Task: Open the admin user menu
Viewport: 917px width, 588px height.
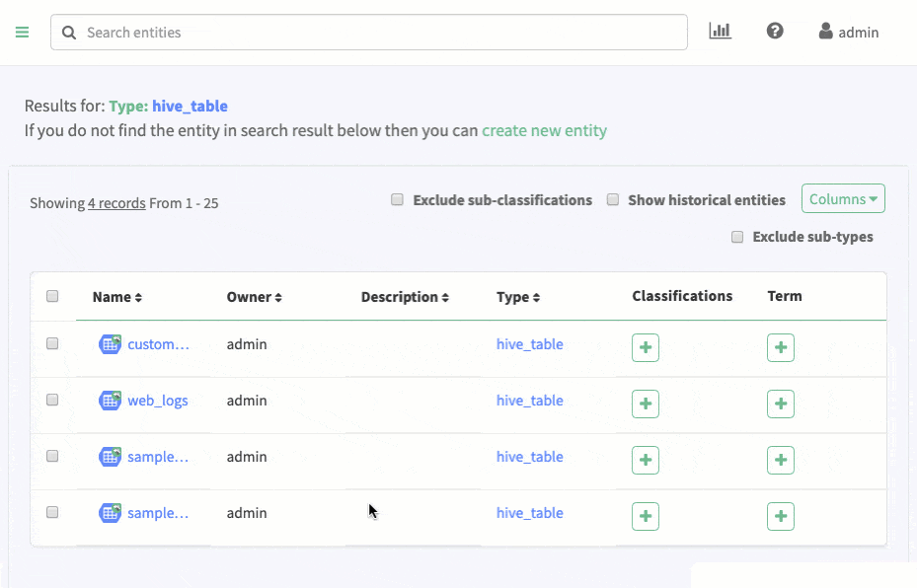Action: (848, 33)
